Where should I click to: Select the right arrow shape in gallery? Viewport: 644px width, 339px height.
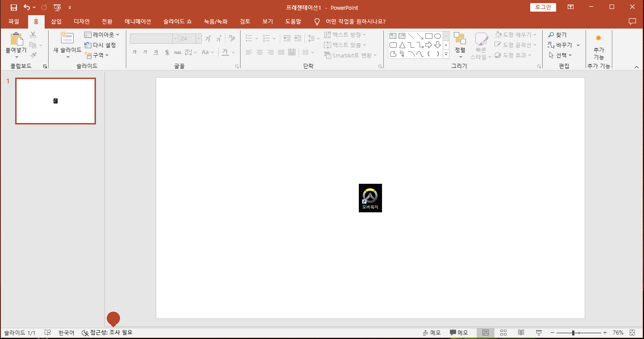[428, 45]
